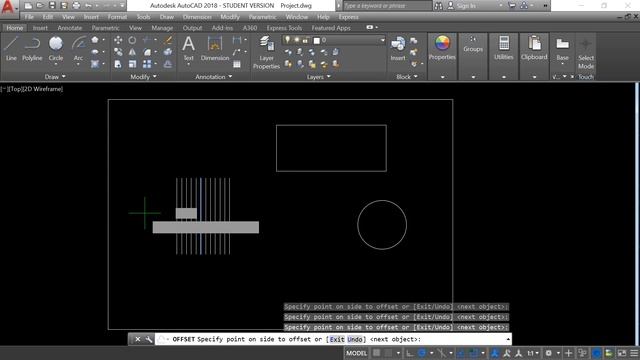
Task: Switch to the Manage ribbon tab
Action: (162, 28)
